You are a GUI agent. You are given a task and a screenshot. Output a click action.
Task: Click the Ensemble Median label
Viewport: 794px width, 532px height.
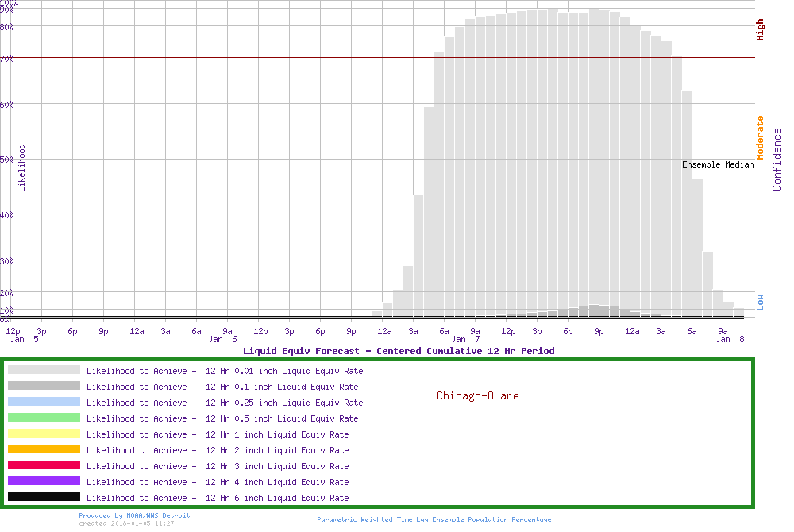click(718, 165)
